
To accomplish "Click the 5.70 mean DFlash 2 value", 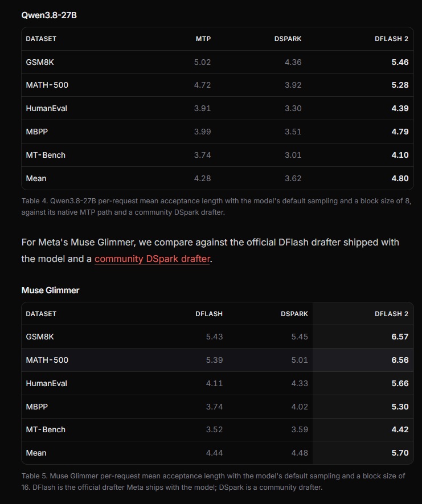I will click(400, 453).
